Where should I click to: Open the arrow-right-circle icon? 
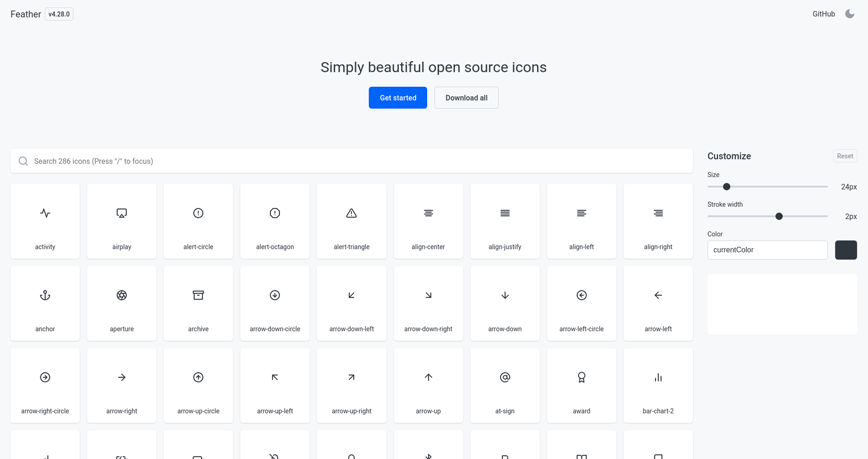click(x=45, y=385)
